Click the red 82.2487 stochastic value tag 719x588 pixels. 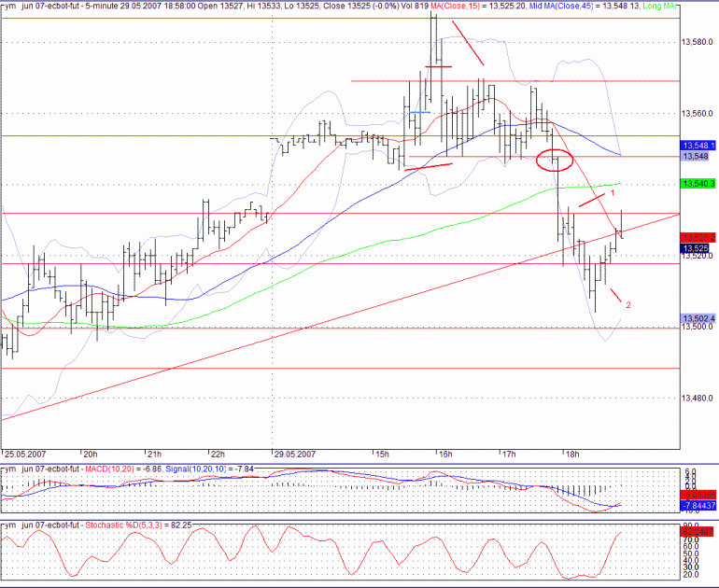pos(698,532)
